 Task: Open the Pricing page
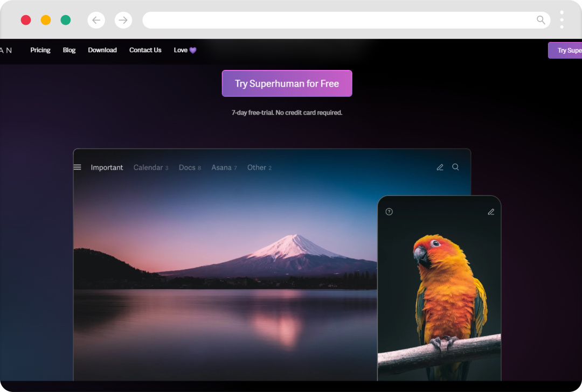(x=40, y=50)
